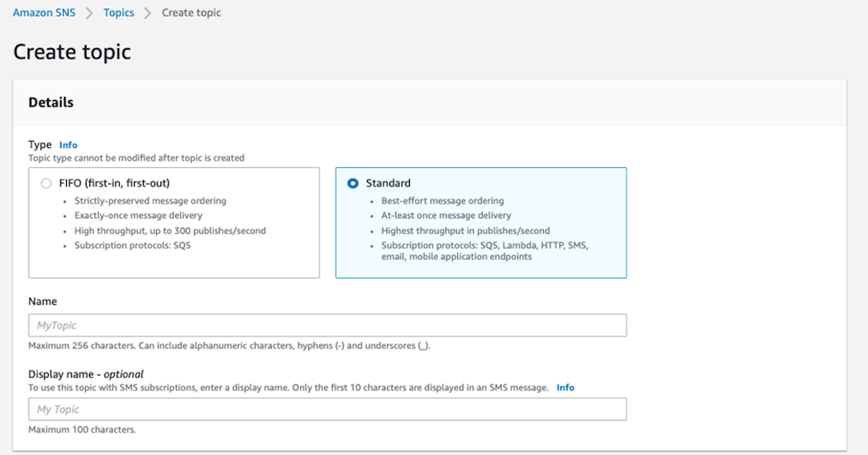Click 'Create topic' breadcrumb text

(x=191, y=12)
